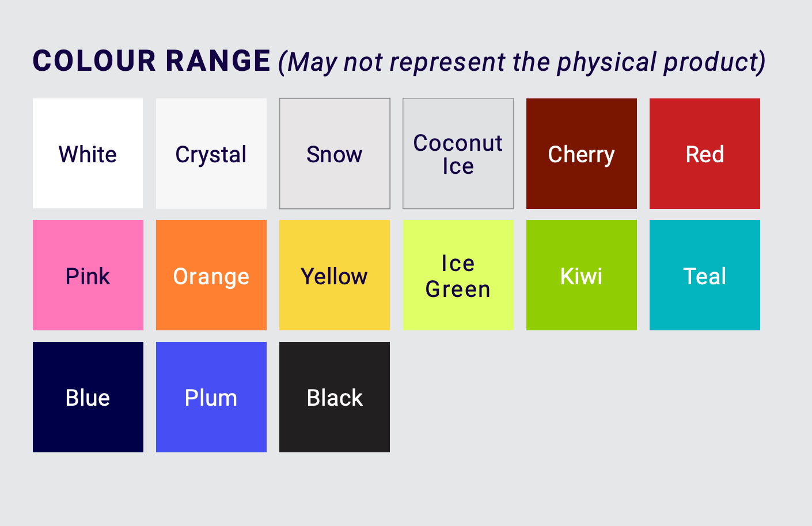Select the Coconut Ice swatch

[x=458, y=154]
